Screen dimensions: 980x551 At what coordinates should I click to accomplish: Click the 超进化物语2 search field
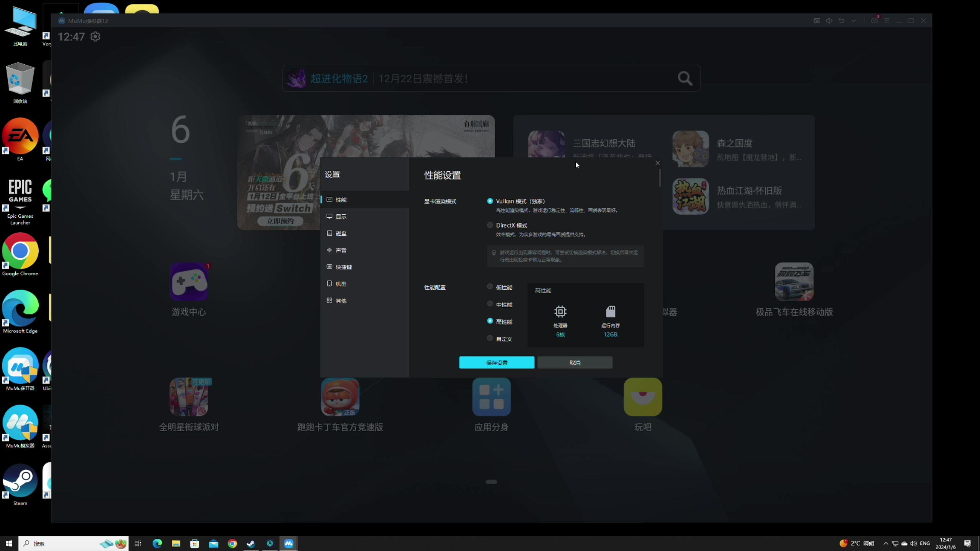tap(491, 78)
